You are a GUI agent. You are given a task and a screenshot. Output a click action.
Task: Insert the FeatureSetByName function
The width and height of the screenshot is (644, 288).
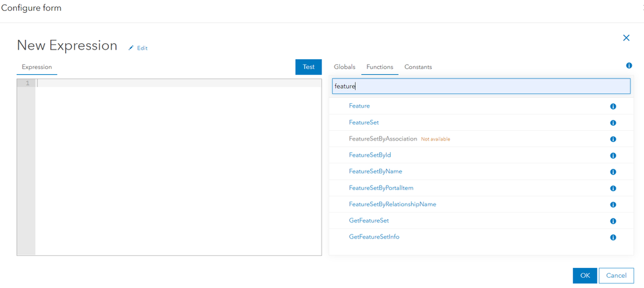(375, 171)
